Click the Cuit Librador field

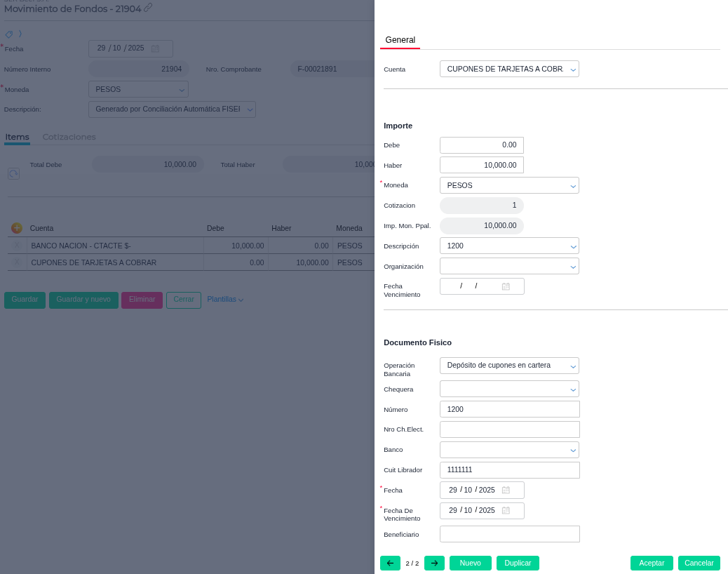coord(509,470)
